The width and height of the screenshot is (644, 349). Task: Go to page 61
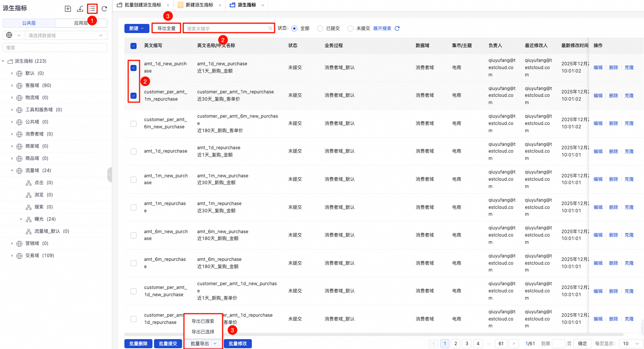[x=501, y=344]
